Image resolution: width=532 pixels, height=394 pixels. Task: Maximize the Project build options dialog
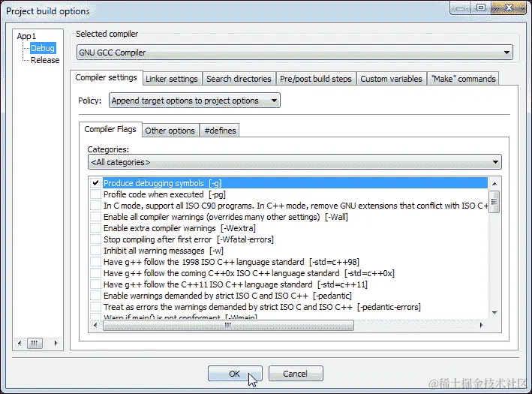[481, 8]
